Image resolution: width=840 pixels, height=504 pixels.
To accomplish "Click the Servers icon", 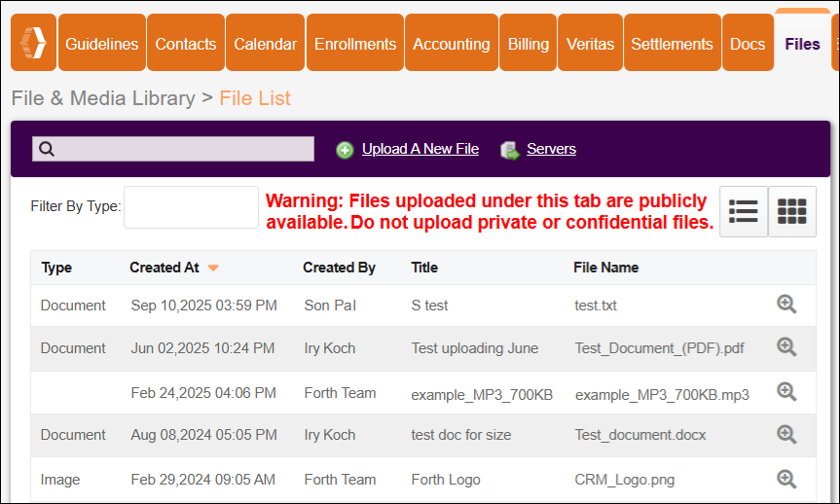I will coord(509,151).
